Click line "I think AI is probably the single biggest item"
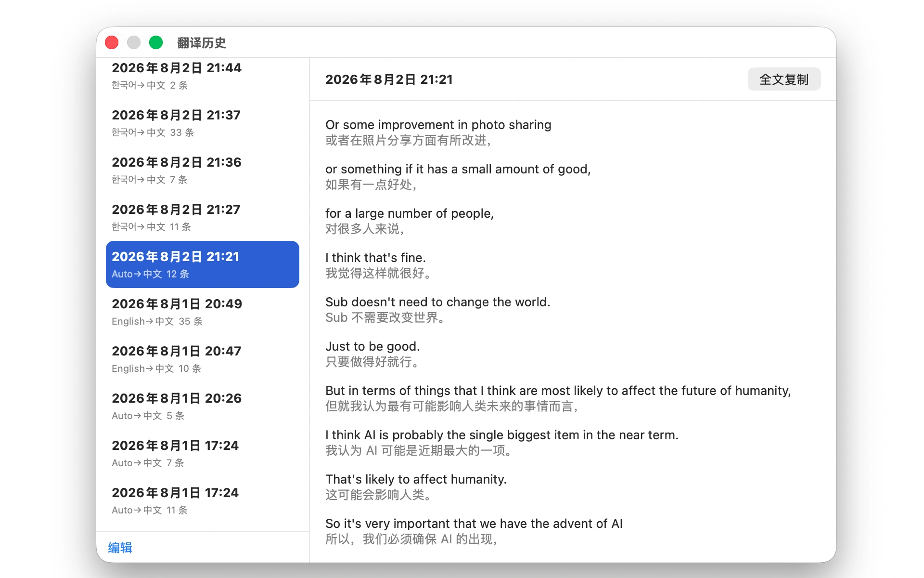 coord(502,435)
